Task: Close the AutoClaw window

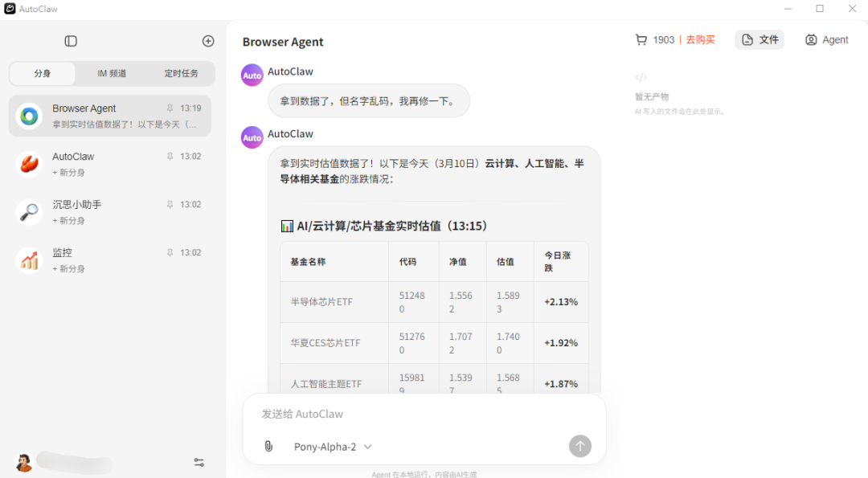Action: click(853, 9)
